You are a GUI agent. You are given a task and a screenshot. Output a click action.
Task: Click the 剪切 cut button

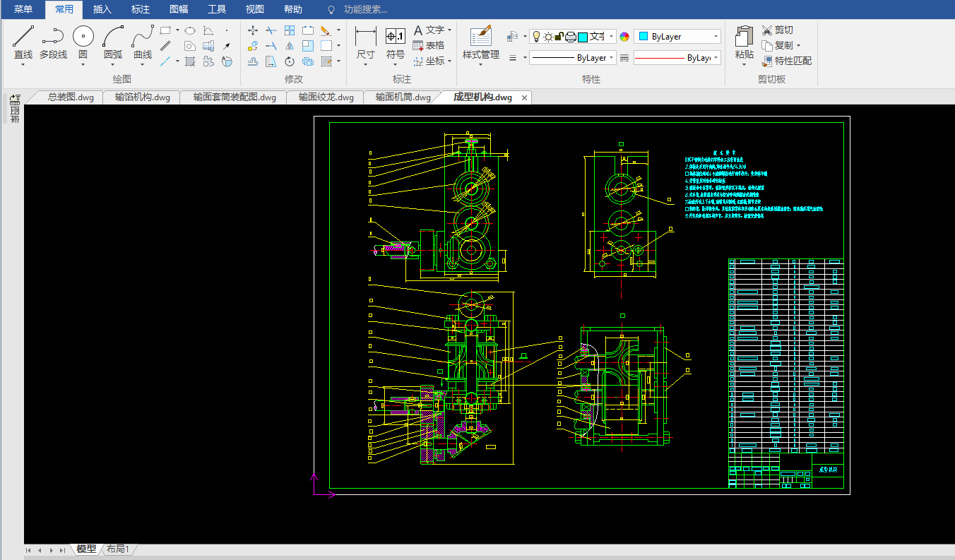(x=777, y=30)
